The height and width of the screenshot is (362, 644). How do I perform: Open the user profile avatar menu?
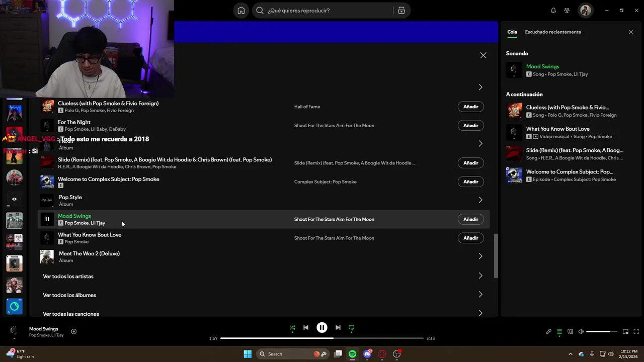585,11
